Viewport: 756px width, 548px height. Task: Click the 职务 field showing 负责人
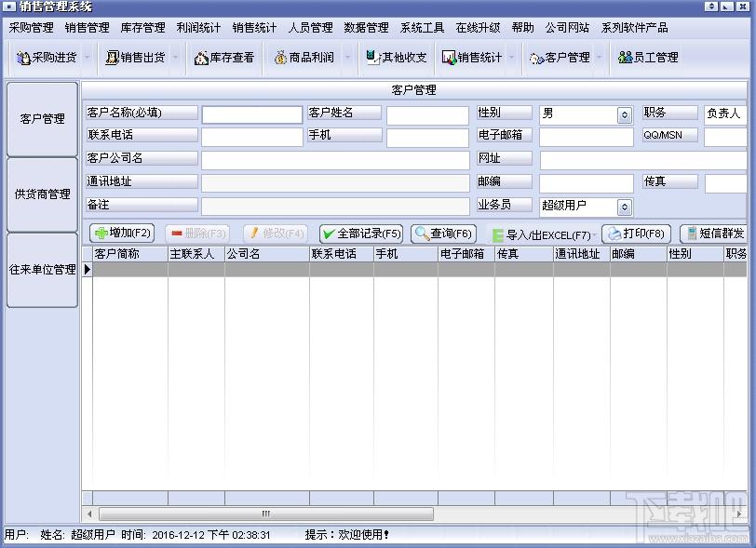click(725, 115)
